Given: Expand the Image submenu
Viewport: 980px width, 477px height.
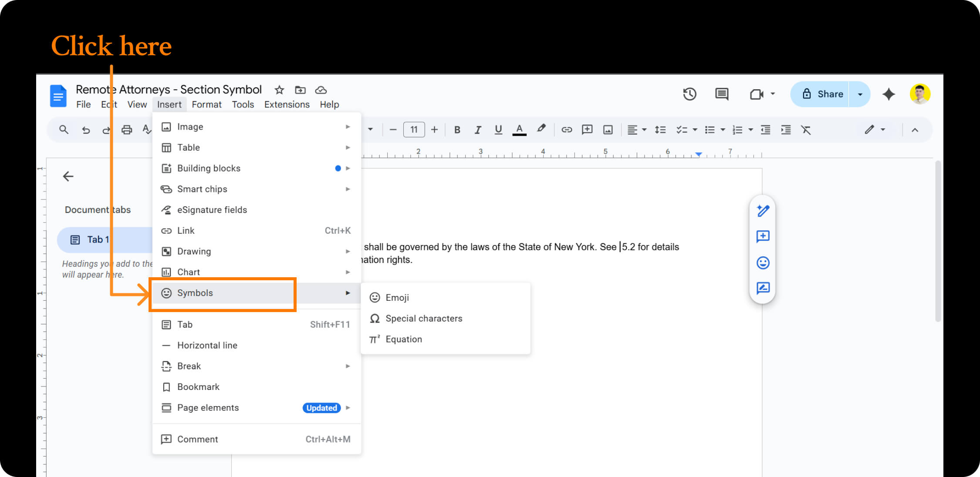Looking at the screenshot, I should point(257,127).
